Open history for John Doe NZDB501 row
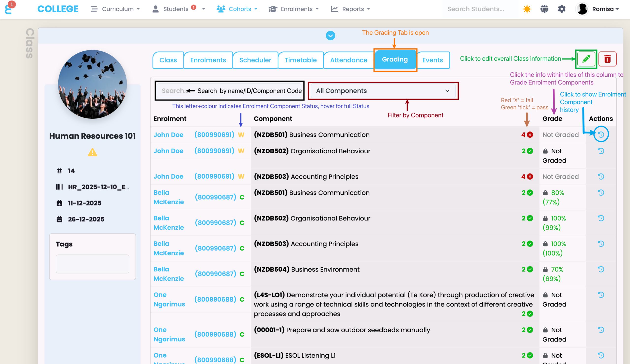This screenshot has width=630, height=364. pyautogui.click(x=601, y=135)
